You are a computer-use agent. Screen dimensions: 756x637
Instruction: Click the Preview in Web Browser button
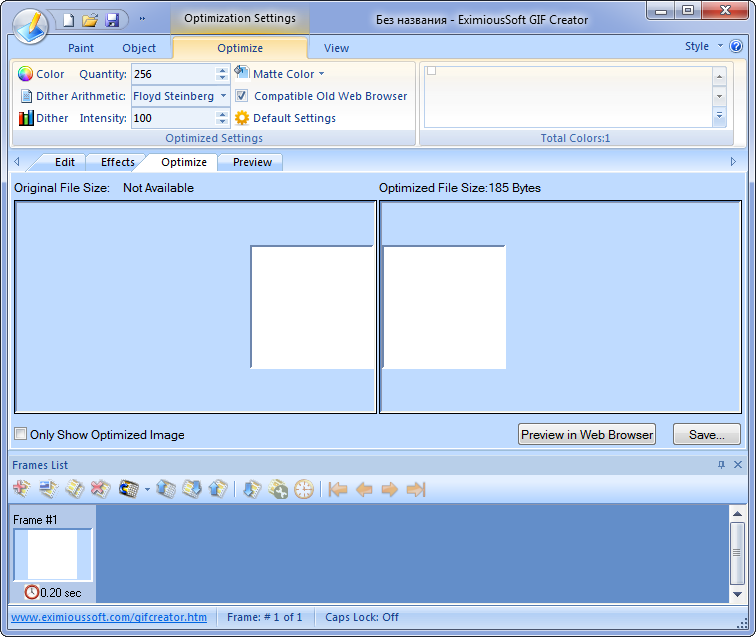(x=587, y=434)
